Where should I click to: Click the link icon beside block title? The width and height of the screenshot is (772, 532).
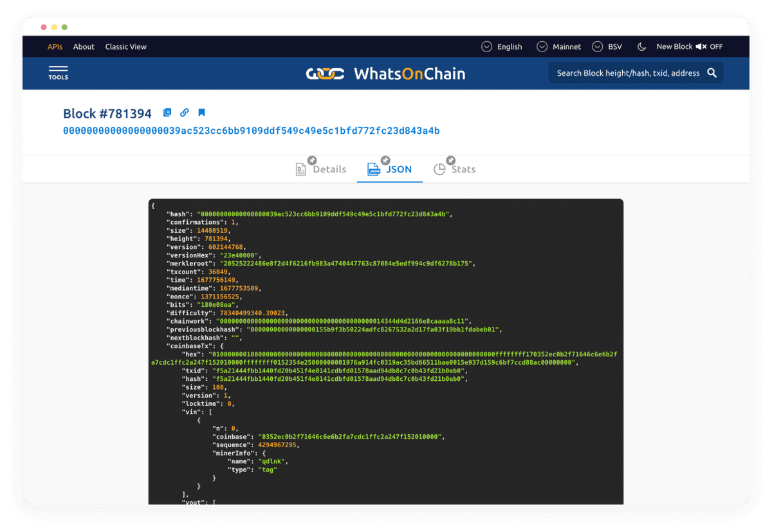pos(184,113)
